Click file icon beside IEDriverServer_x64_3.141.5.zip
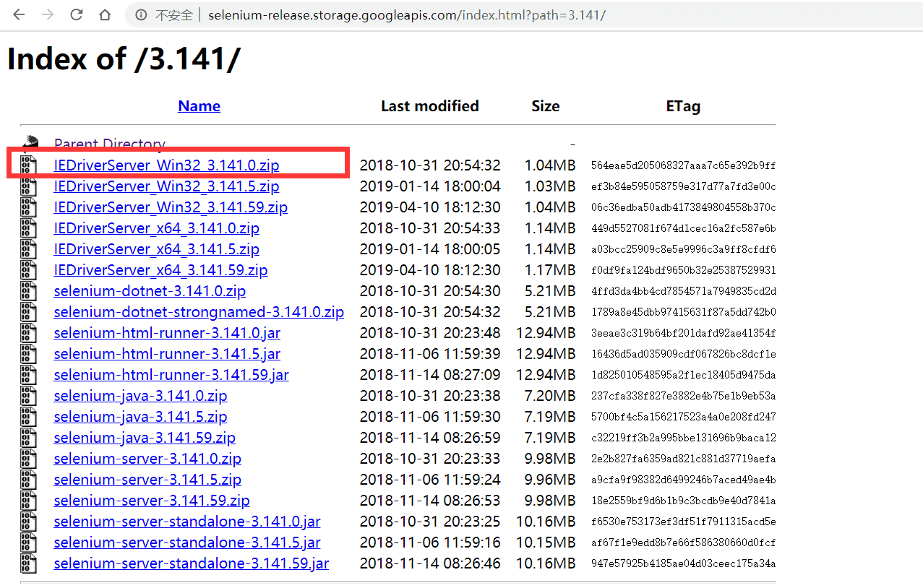923x588 pixels. (28, 249)
